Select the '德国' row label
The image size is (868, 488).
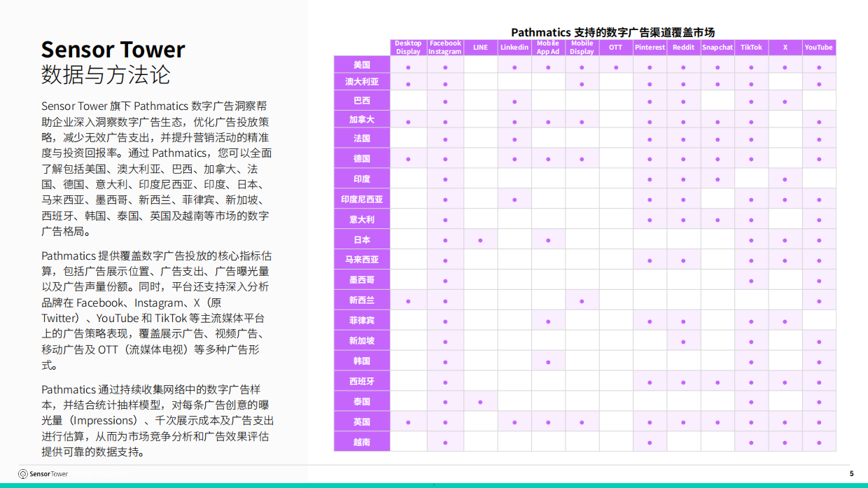(362, 159)
